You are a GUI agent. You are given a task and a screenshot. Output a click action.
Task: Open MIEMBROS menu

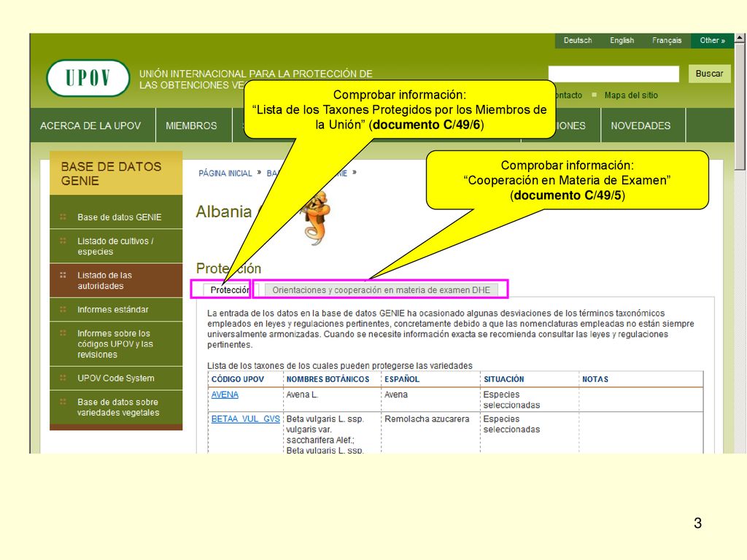click(x=191, y=125)
